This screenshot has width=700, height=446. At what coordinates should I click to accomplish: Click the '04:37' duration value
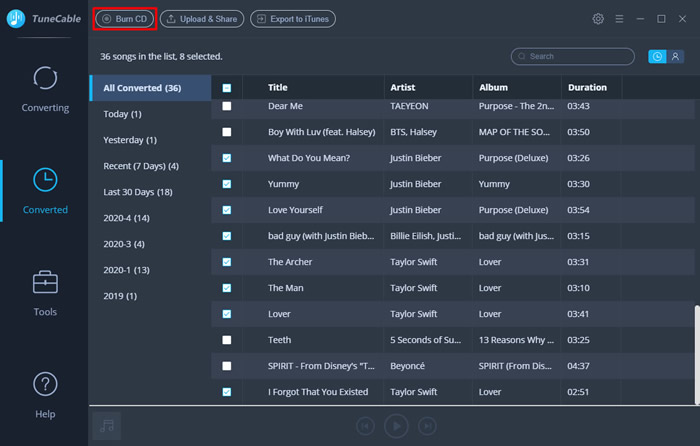(578, 366)
